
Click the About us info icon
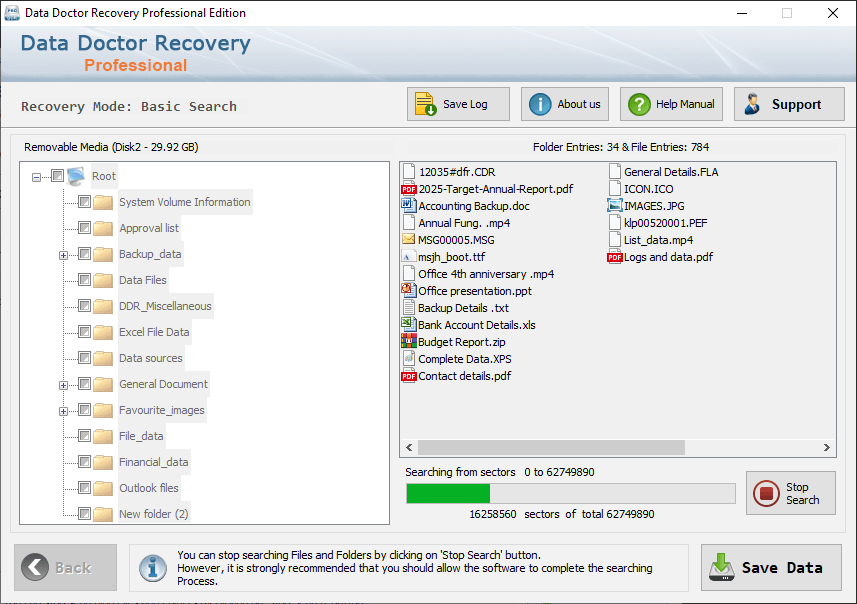coord(540,104)
